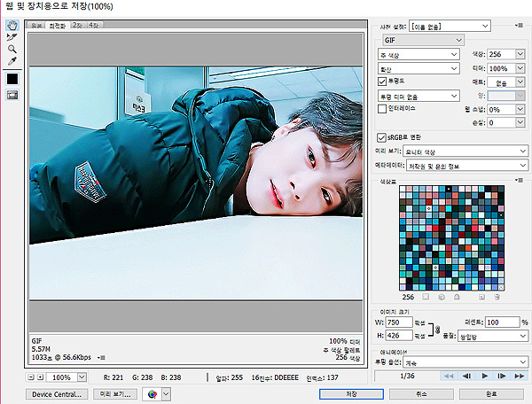The image size is (532, 404).
Task: Select the Slice Select tool
Action: click(12, 37)
